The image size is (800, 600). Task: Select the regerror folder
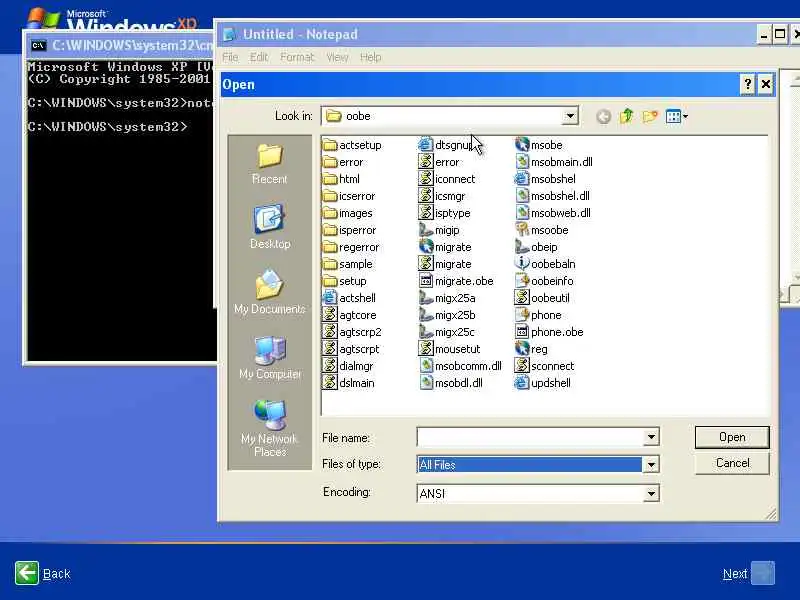pos(351,247)
